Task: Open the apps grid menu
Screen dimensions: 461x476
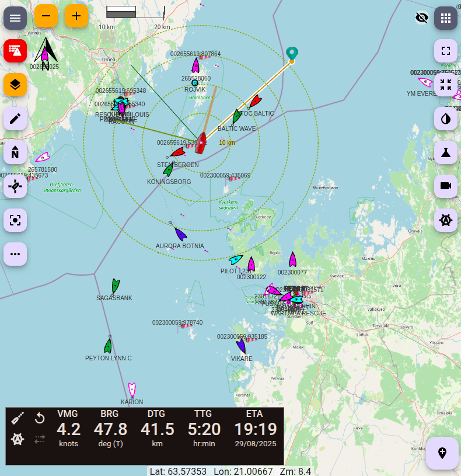Action: click(x=446, y=18)
